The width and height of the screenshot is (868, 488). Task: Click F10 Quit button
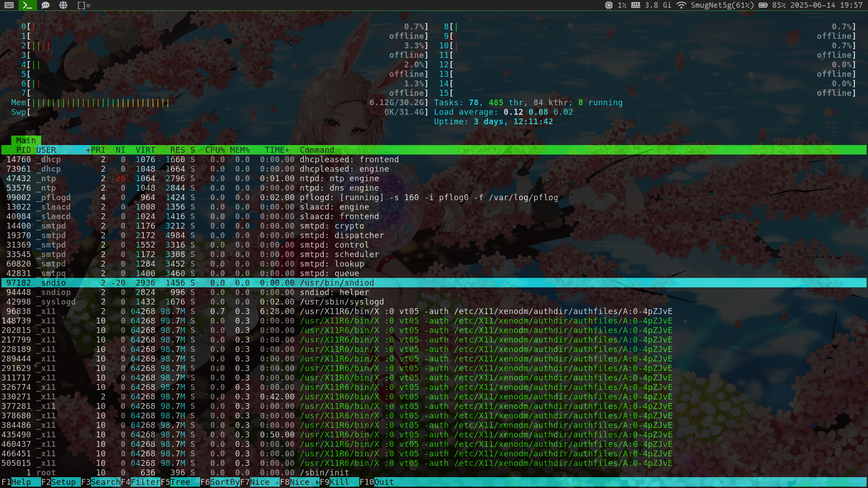(377, 482)
